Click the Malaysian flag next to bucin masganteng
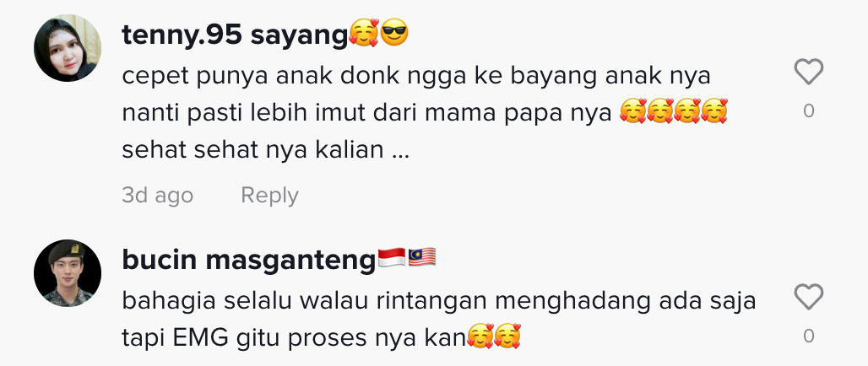This screenshot has width=868, height=366. 422,258
